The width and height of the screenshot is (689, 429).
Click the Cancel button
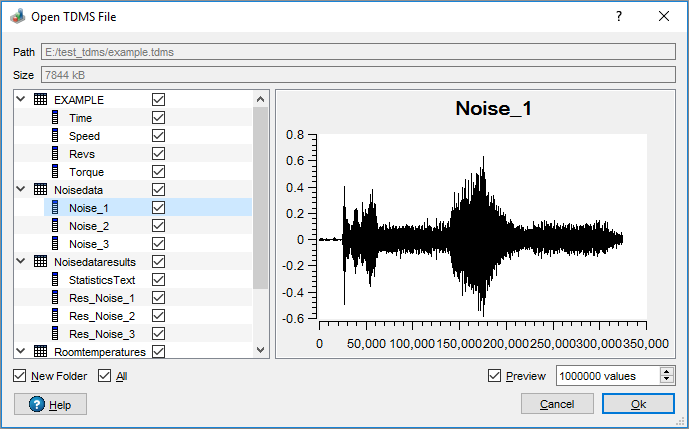click(557, 404)
